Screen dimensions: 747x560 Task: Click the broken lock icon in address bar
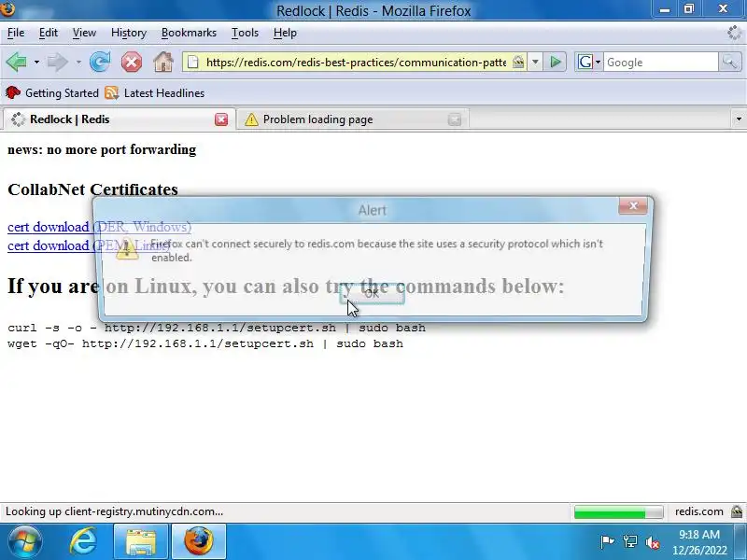point(518,62)
